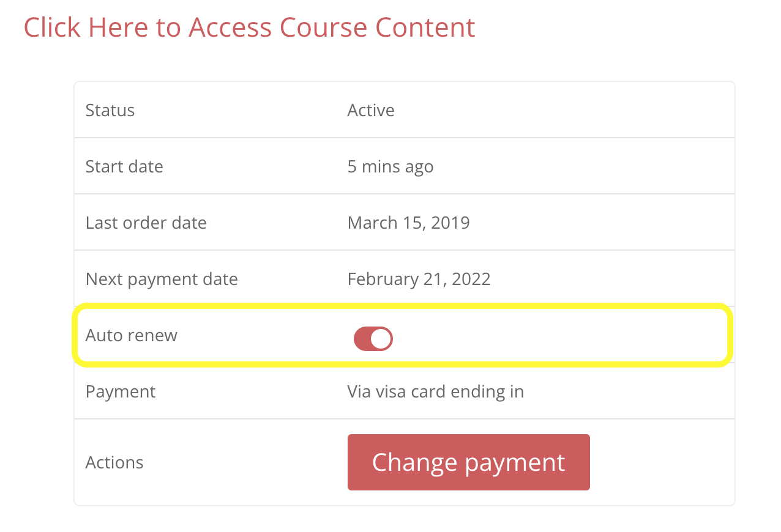Select the Next payment date label
The width and height of the screenshot is (781, 532).
[162, 279]
